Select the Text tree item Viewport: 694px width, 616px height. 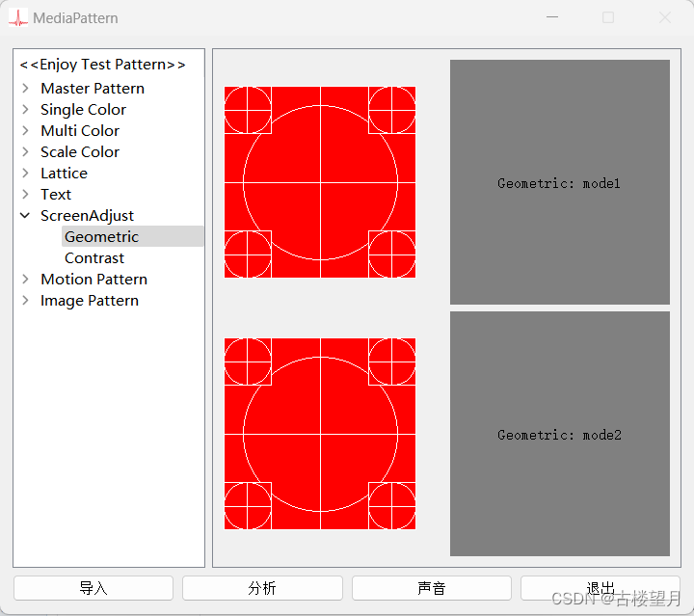[x=56, y=195]
